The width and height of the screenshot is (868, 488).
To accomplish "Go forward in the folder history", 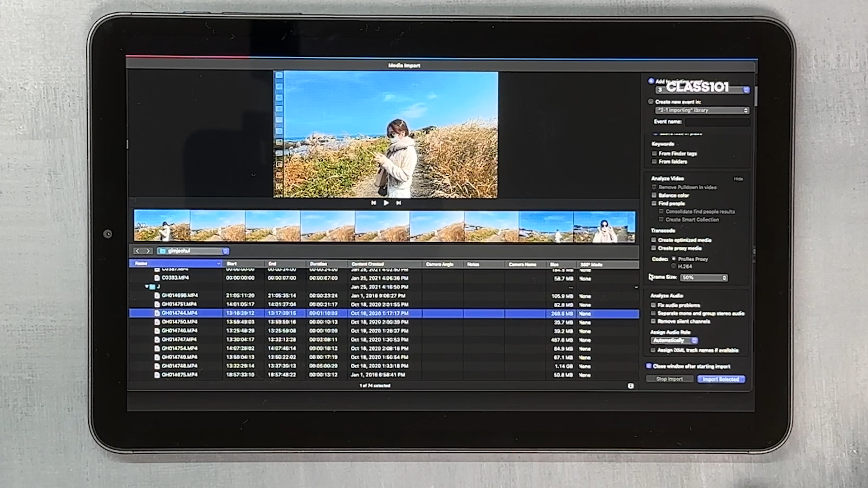I will [x=148, y=251].
